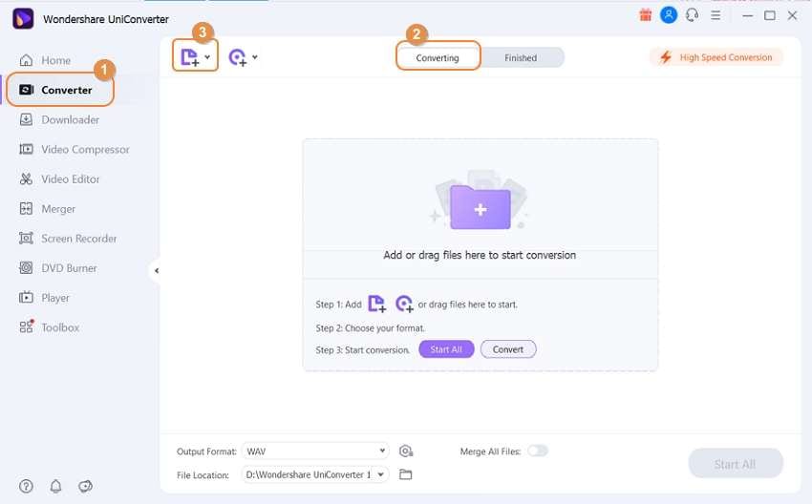Open customer support headset icon
This screenshot has height=504, width=812.
click(x=693, y=15)
